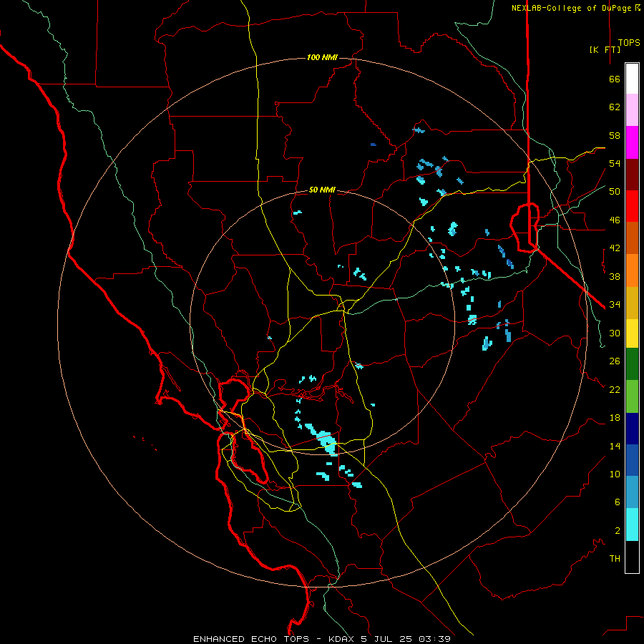644x644 pixels.
Task: Click the medium blue 18 K FT legend swatch
Action: pyautogui.click(x=632, y=460)
